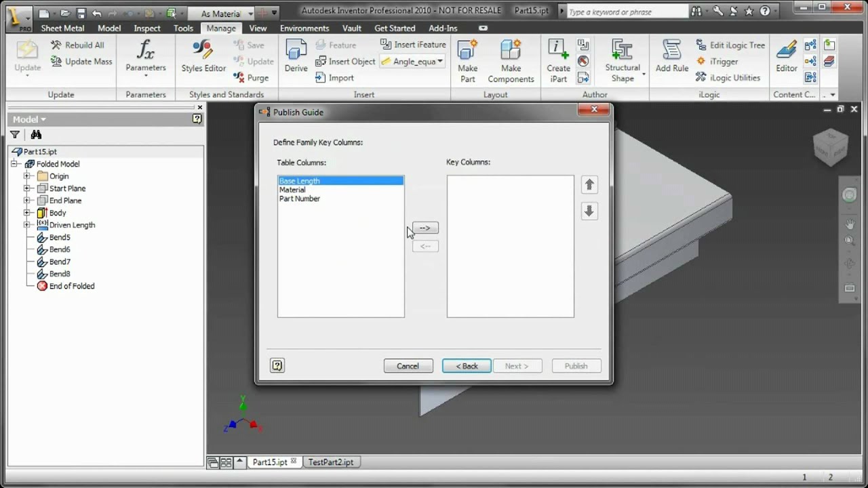
Task: Switch to the Tools ribbon tab
Action: (183, 28)
